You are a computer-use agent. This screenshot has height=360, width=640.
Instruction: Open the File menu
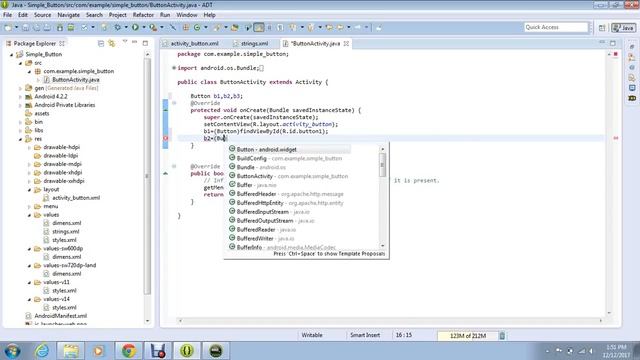coord(7,15)
